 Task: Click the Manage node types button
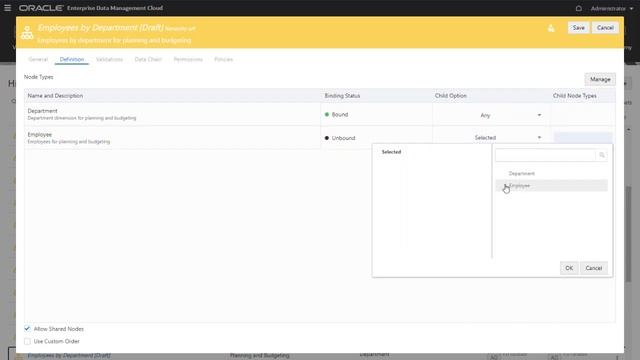pos(600,79)
